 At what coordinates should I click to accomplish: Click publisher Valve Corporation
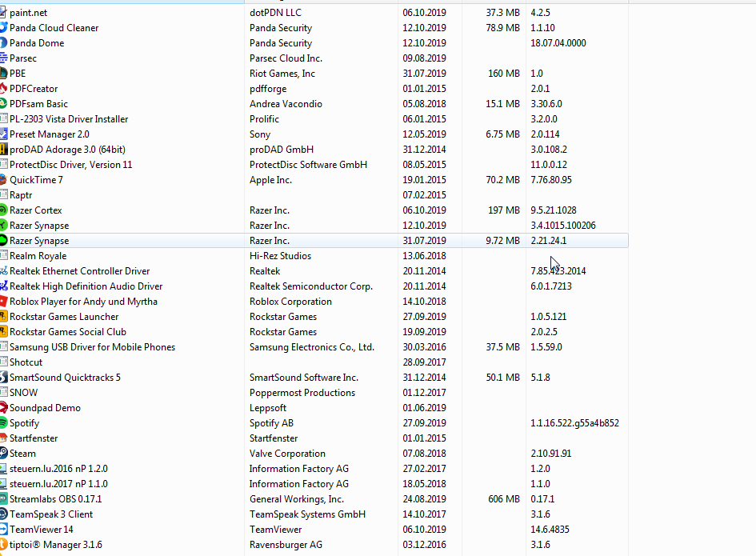coord(287,453)
